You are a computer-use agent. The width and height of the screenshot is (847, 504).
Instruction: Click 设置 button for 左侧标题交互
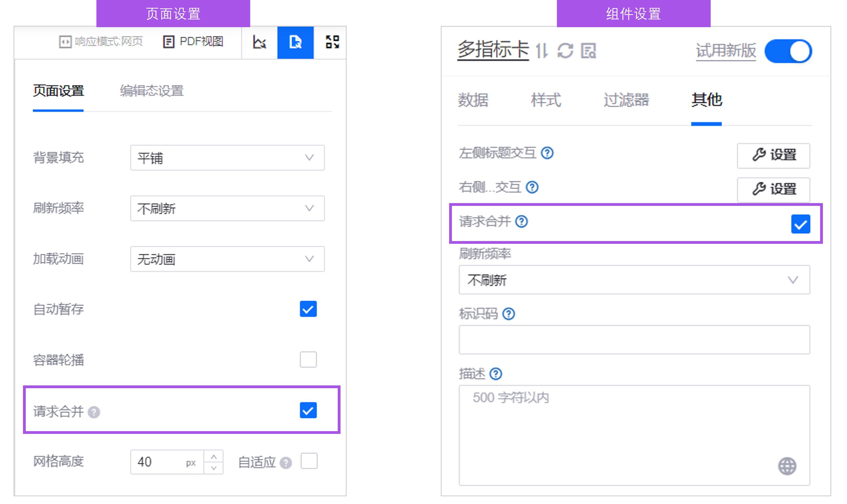[x=773, y=155]
